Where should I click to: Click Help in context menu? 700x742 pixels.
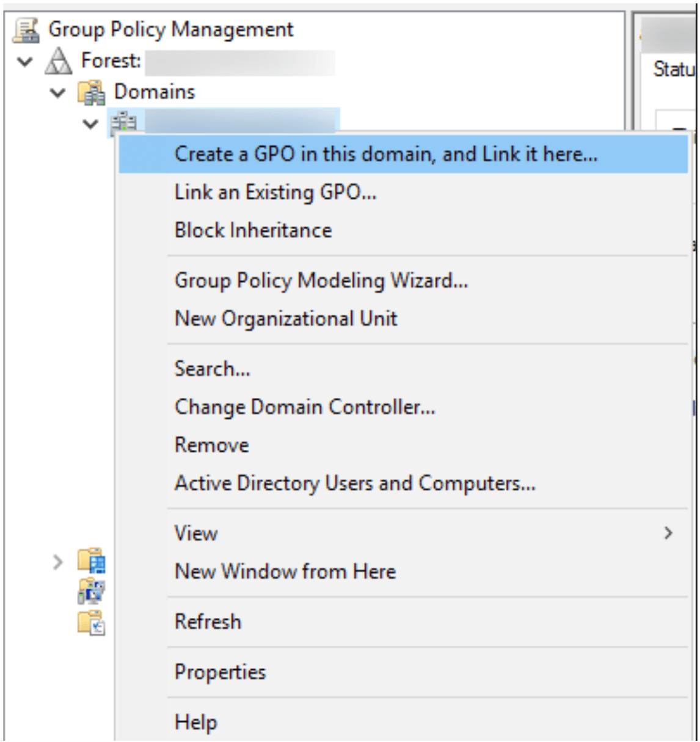403,722
